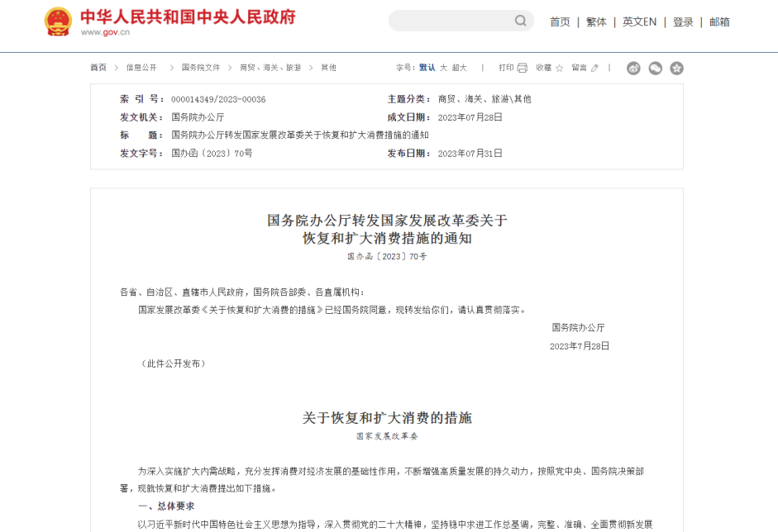Share the page to Weibo
This screenshot has width=778, height=532.
click(633, 69)
